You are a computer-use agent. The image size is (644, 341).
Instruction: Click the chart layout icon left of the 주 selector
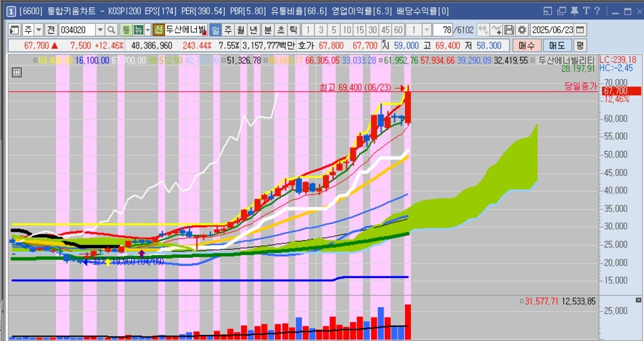[14, 30]
